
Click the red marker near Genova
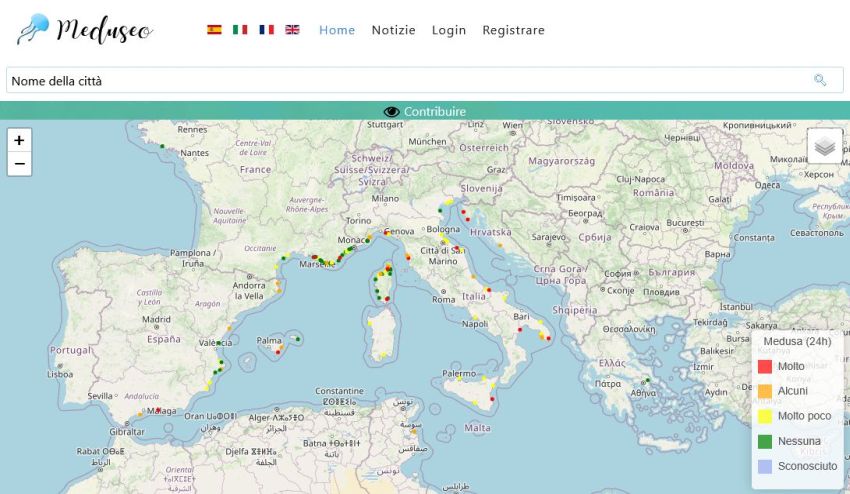point(387,232)
